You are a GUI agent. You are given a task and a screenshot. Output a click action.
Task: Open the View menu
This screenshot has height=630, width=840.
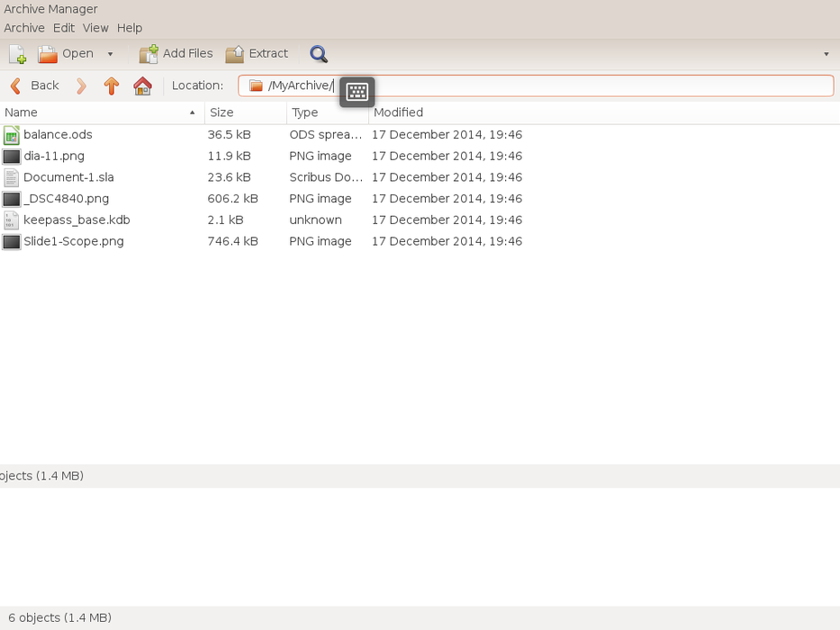[x=95, y=28]
